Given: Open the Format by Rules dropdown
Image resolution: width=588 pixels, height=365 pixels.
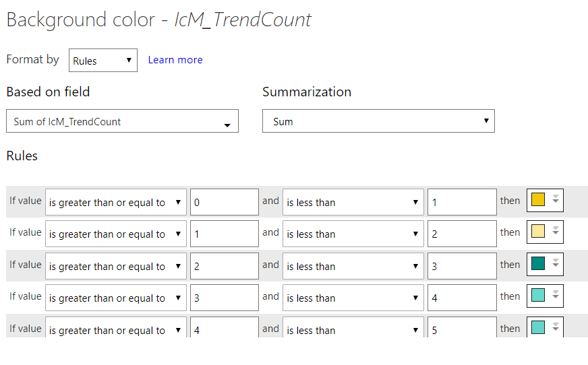Looking at the screenshot, I should (x=103, y=60).
